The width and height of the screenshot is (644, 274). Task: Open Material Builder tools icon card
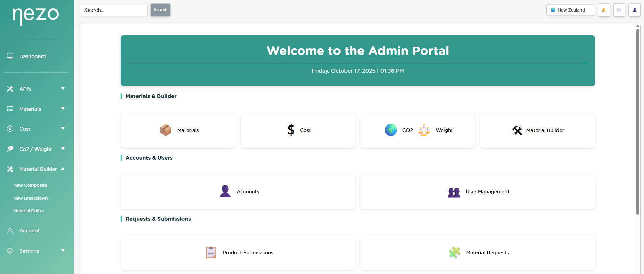[x=517, y=130]
